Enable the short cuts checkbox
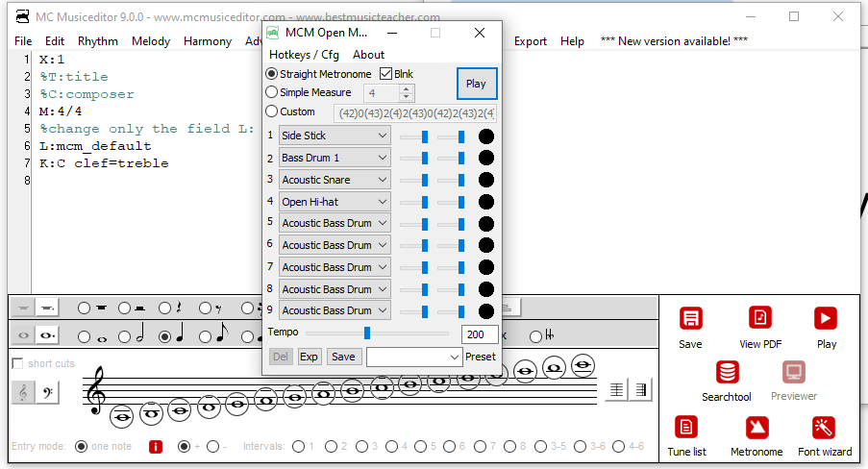Image resolution: width=868 pixels, height=469 pixels. (x=17, y=363)
